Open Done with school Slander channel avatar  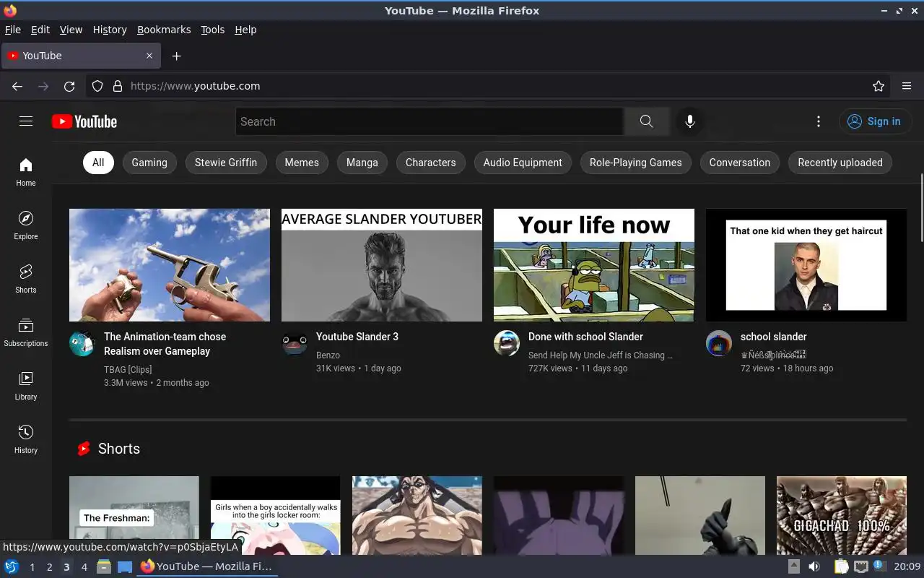pos(507,343)
